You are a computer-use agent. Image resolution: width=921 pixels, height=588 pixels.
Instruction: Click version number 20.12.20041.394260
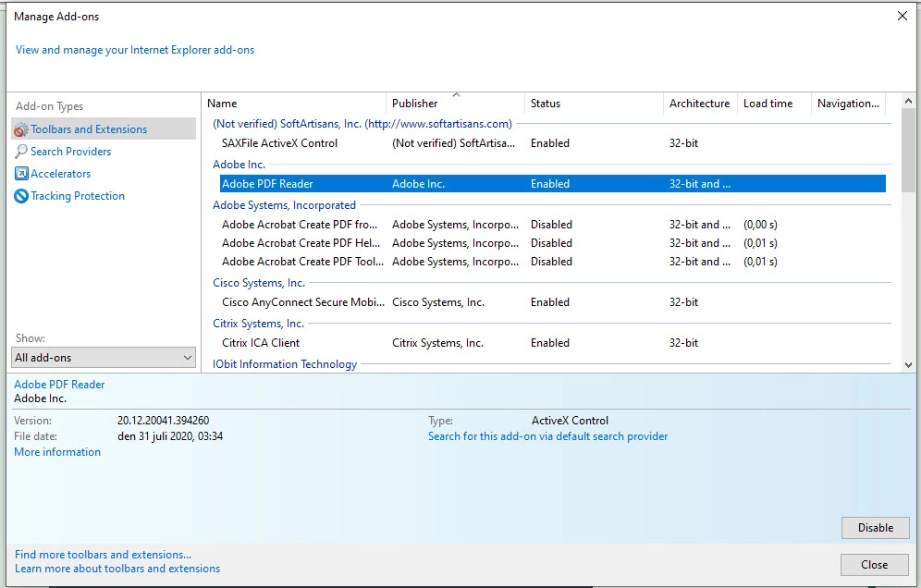(164, 421)
